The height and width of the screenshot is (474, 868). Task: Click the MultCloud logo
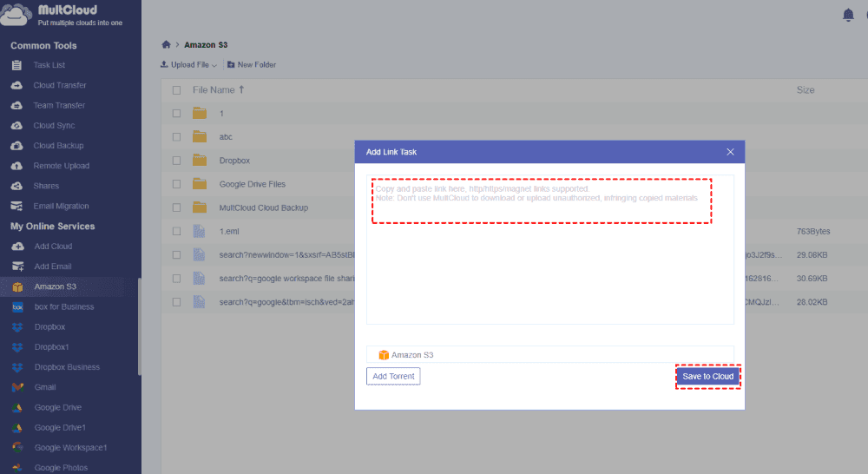62,15
